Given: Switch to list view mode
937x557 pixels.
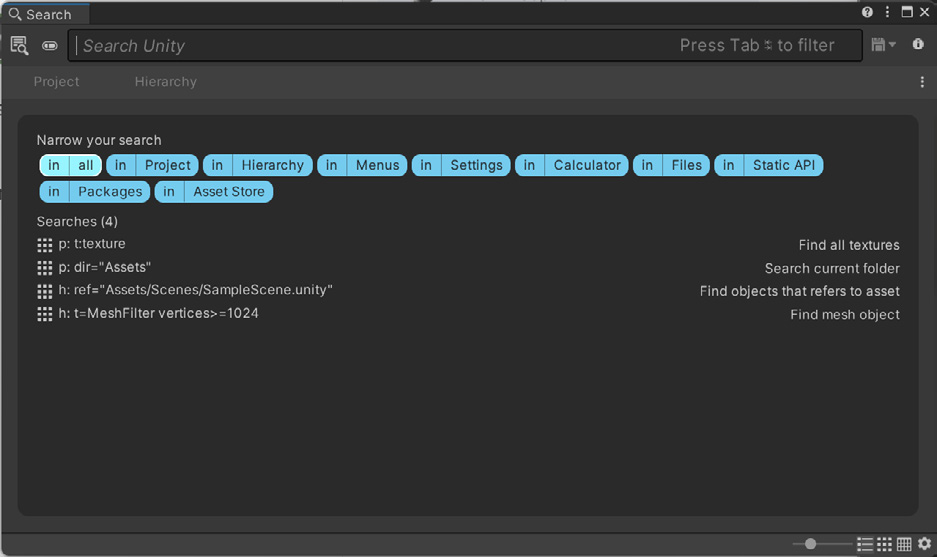Looking at the screenshot, I should pos(865,544).
